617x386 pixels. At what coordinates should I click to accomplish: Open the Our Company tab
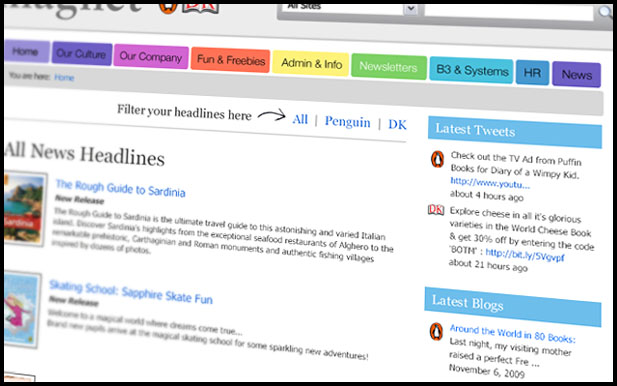[x=151, y=57]
